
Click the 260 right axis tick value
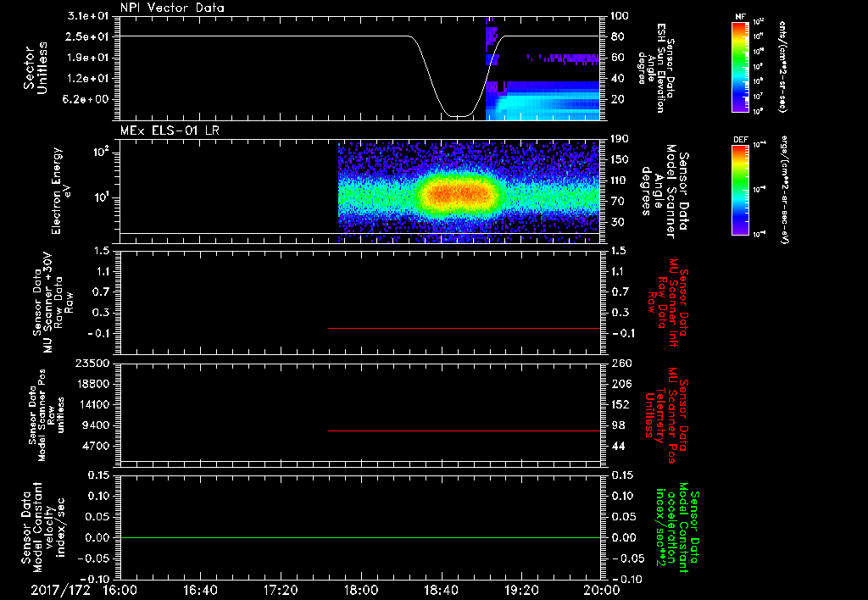pyautogui.click(x=621, y=364)
